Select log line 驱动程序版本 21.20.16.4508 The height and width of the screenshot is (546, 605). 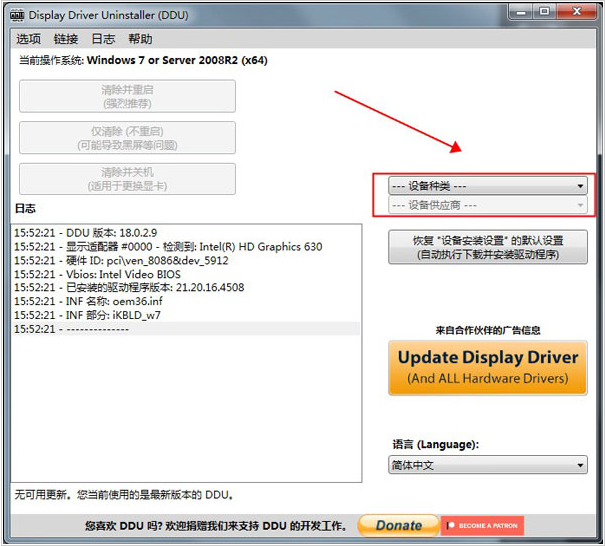pos(186,287)
